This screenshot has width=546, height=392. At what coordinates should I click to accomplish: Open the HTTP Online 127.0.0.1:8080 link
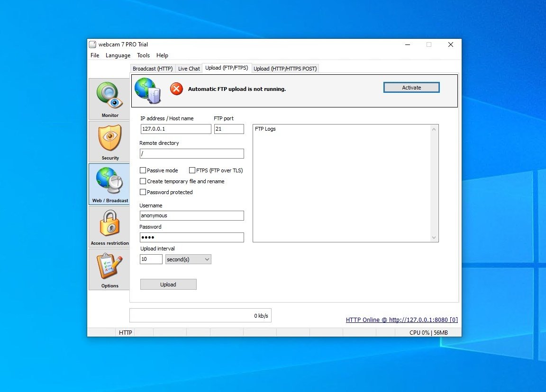pos(402,320)
